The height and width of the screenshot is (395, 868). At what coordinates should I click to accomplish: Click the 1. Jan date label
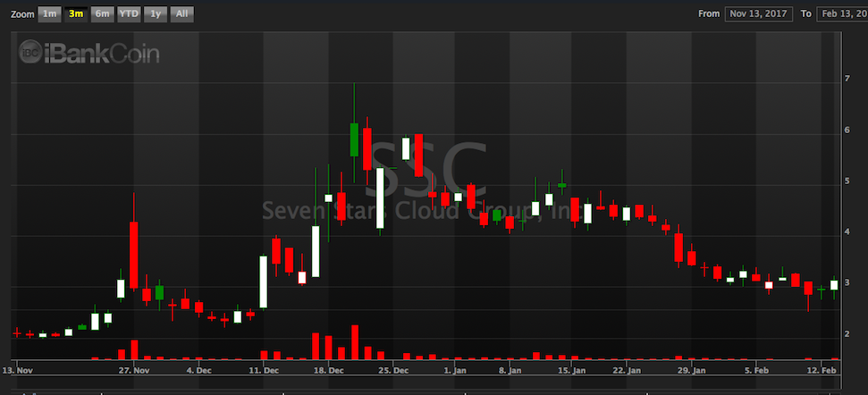point(457,371)
